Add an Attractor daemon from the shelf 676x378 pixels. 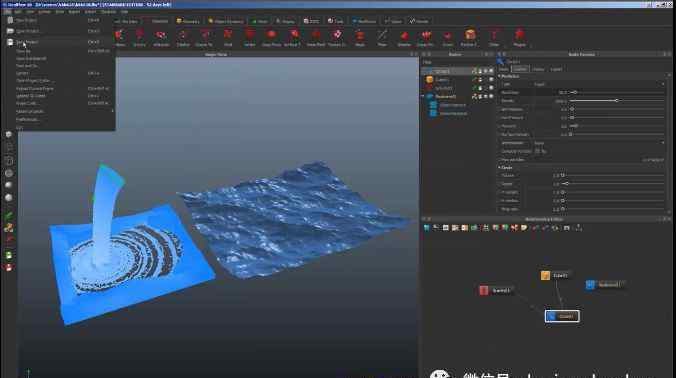tap(161, 37)
